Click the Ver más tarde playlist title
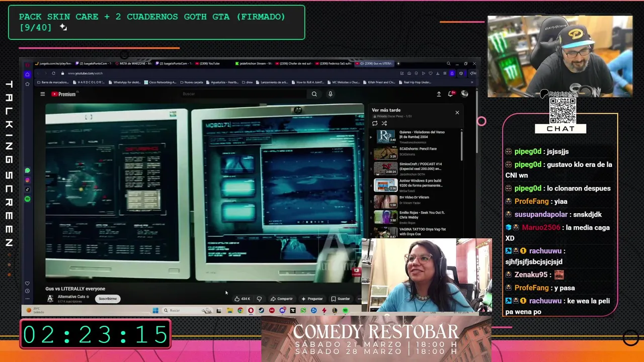 [x=386, y=110]
